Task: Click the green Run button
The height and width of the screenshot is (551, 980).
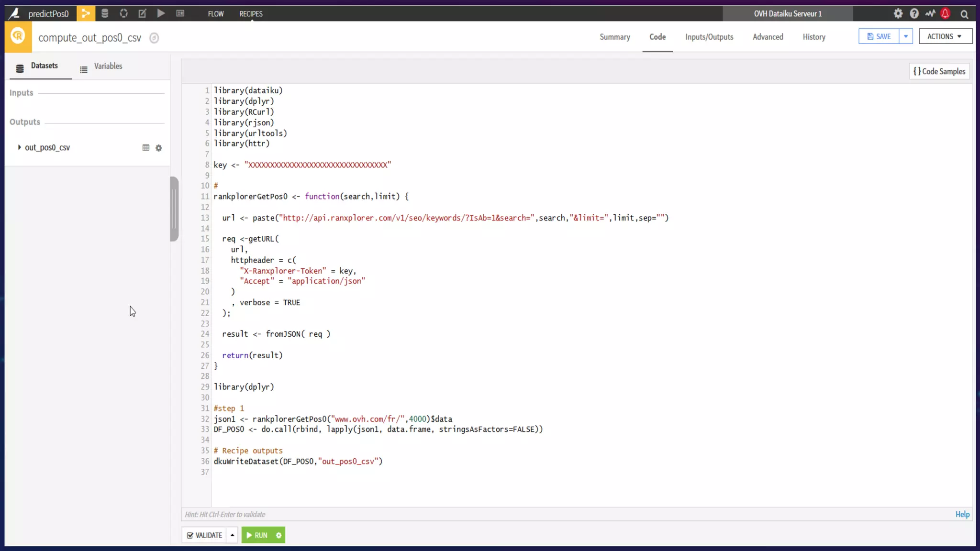Action: pos(257,535)
